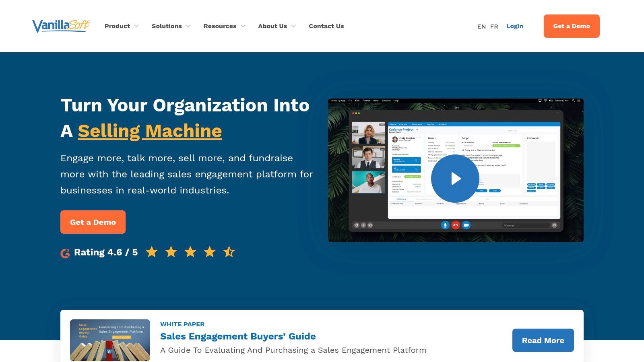Click the Read More button
Screen dimensions: 644x362
[543, 340]
